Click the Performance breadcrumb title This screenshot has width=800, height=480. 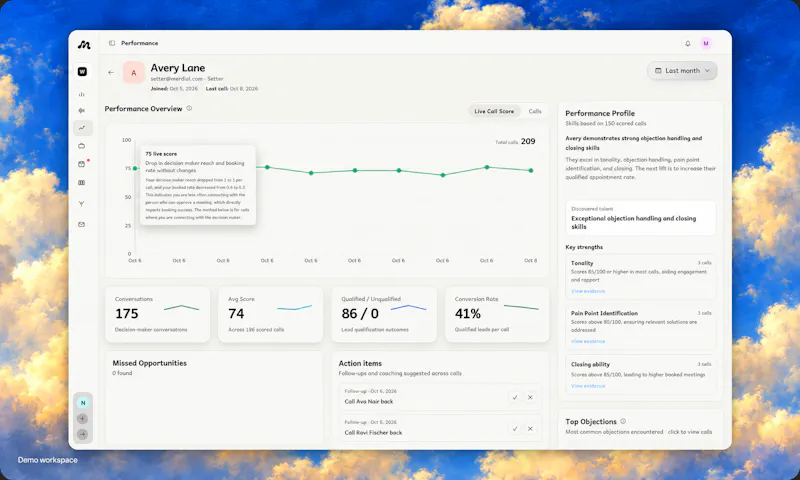point(139,43)
